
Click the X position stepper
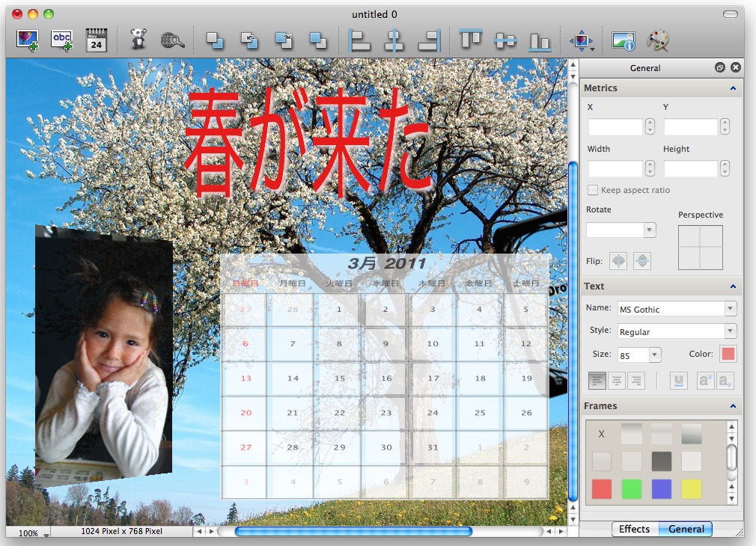coord(650,126)
